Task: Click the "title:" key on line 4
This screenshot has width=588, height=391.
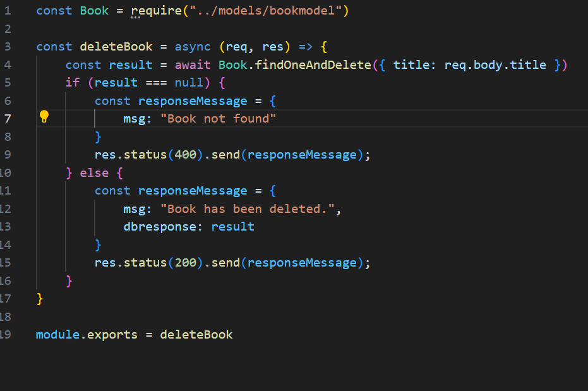Action: tap(414, 64)
